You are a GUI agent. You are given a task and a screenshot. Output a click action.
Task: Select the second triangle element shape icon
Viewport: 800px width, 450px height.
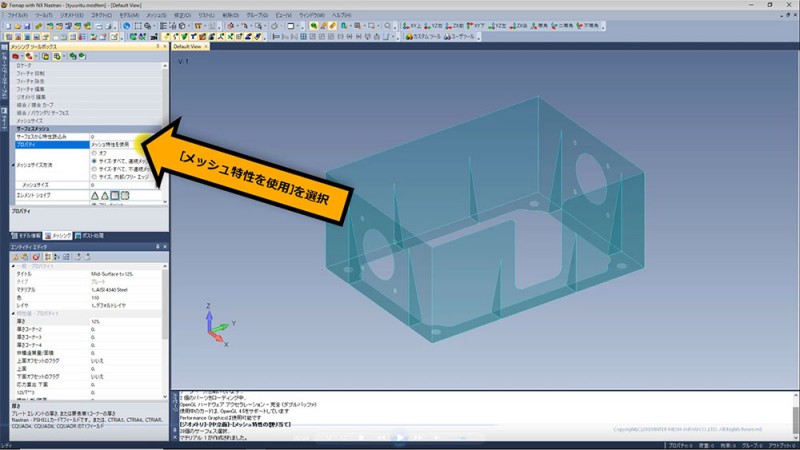(105, 195)
